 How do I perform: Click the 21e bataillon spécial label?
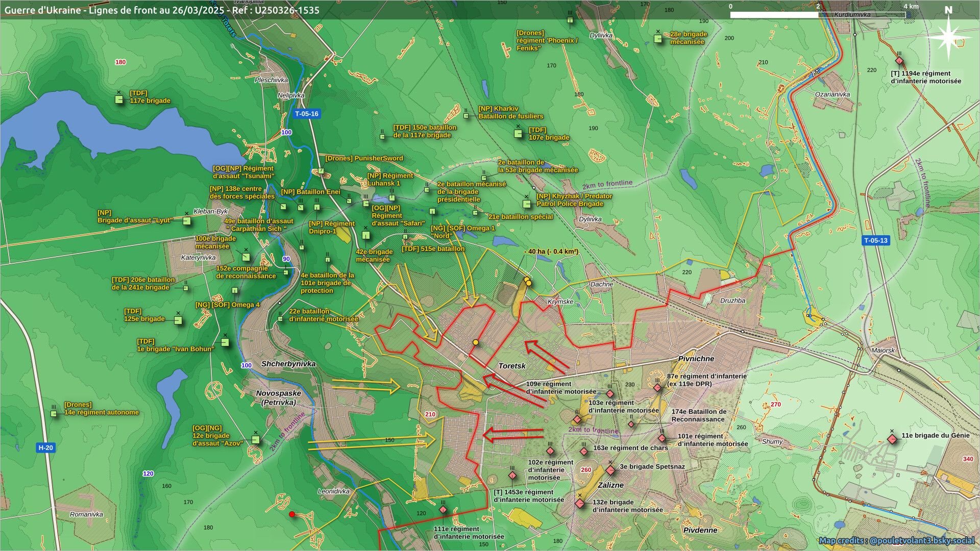point(521,216)
